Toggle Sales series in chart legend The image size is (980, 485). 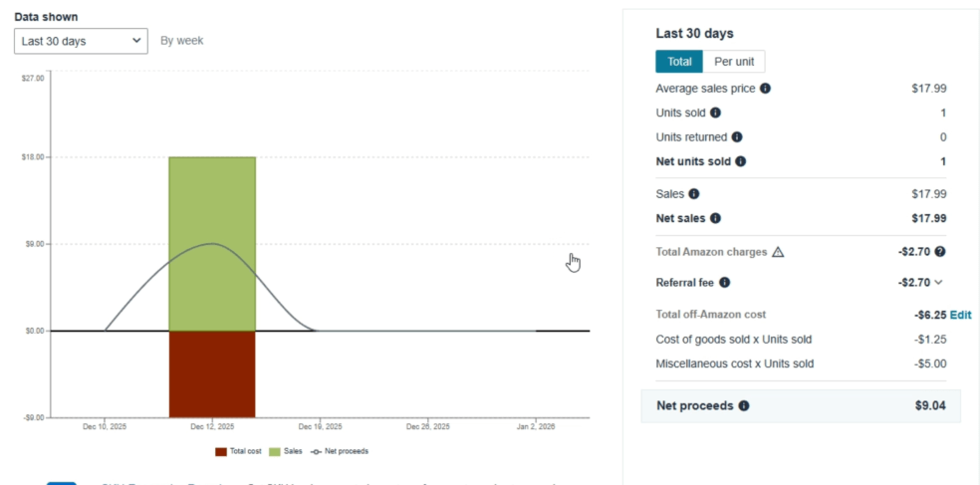[x=287, y=451]
